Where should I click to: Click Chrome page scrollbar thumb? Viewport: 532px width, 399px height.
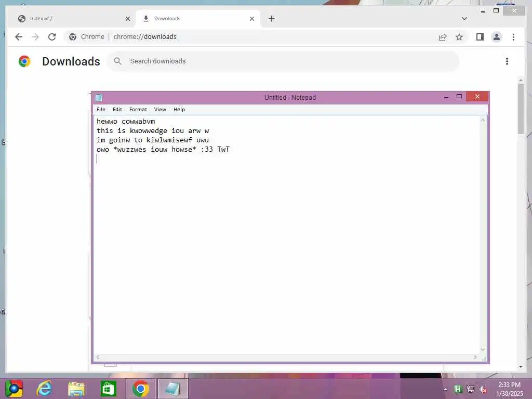coord(521,109)
